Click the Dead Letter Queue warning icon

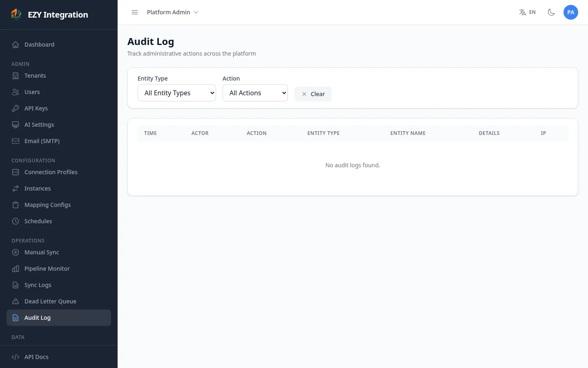(16, 301)
